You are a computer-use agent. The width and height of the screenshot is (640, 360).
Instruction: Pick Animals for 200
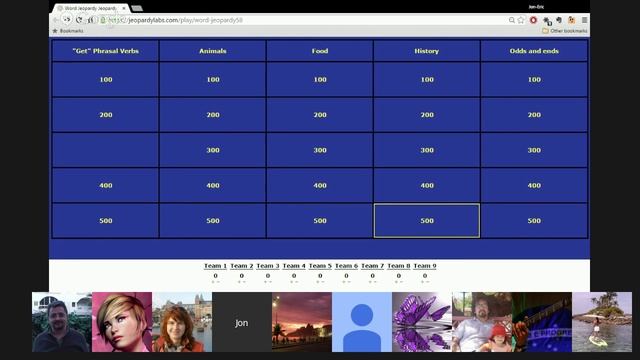pyautogui.click(x=213, y=115)
